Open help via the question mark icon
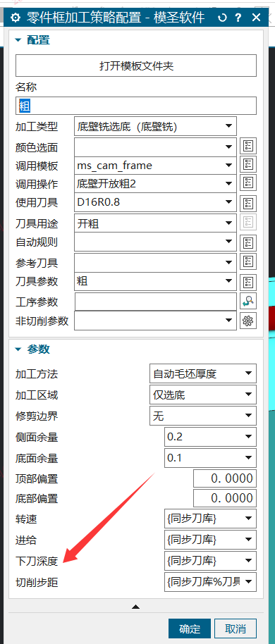 (238, 18)
